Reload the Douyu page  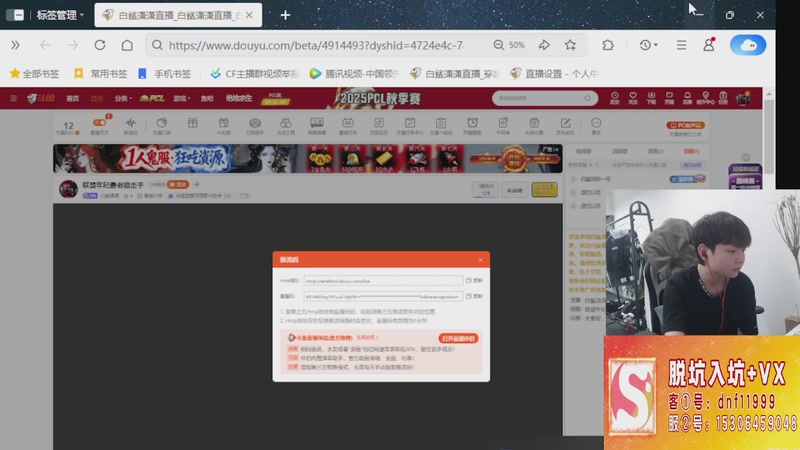pos(99,45)
